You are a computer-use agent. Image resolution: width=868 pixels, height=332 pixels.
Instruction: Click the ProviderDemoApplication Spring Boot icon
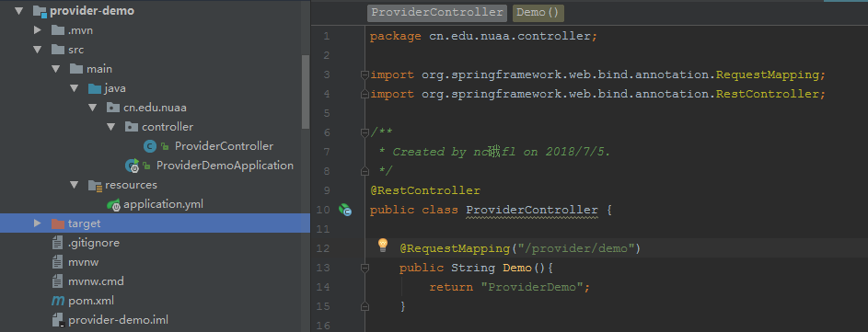tap(133, 166)
